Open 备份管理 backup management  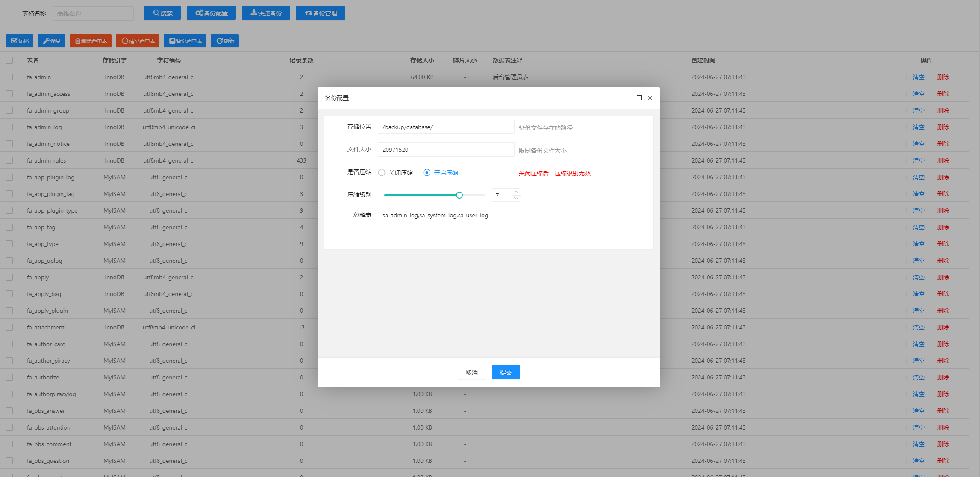click(x=320, y=13)
